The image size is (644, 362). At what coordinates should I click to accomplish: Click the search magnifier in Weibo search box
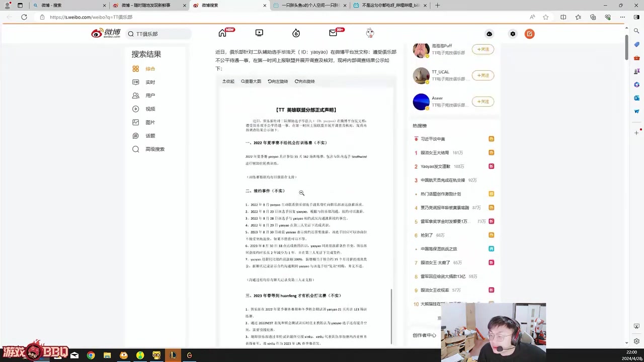[131, 34]
